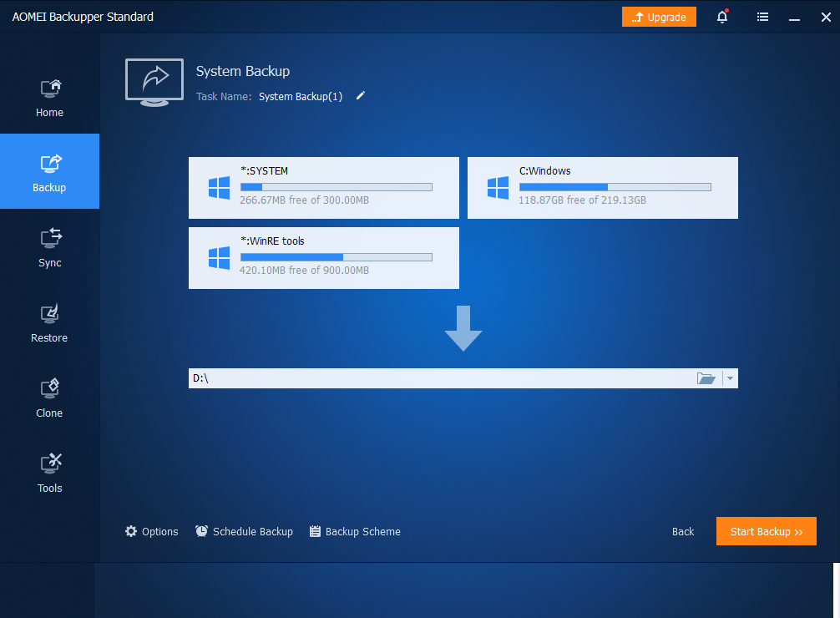Go to the Clone section
The width and height of the screenshot is (840, 618).
point(49,398)
